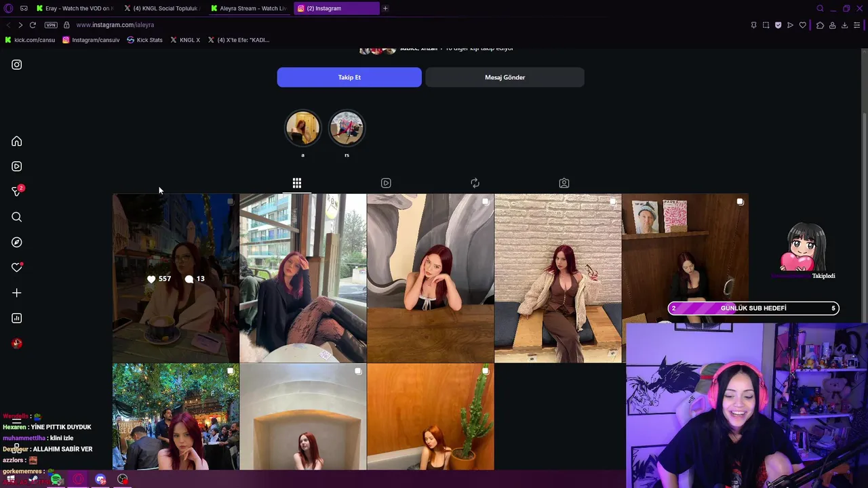
Task: Open post with posters on wooden shelf
Action: [x=685, y=258]
